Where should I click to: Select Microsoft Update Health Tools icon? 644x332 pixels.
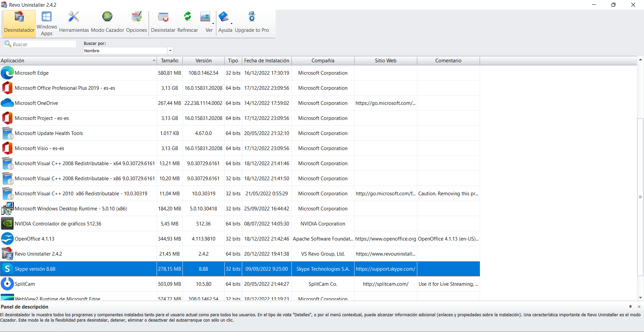(7, 133)
